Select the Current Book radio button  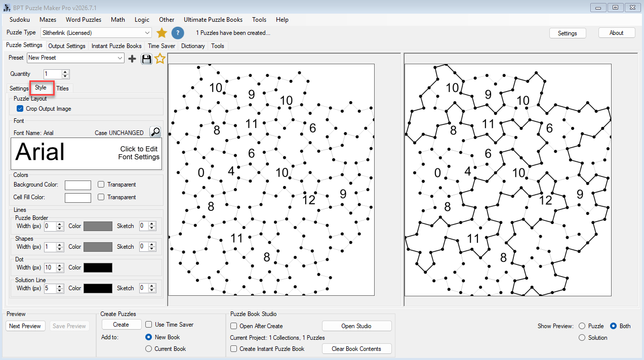(148, 349)
